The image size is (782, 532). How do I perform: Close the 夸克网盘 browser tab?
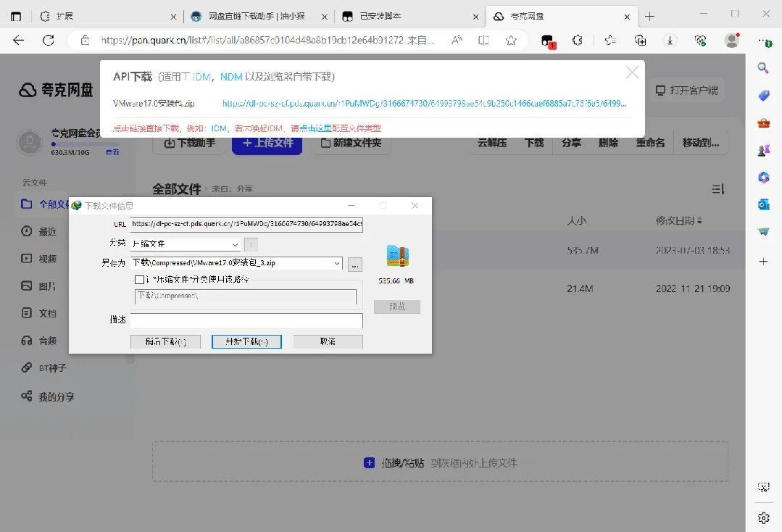click(627, 17)
